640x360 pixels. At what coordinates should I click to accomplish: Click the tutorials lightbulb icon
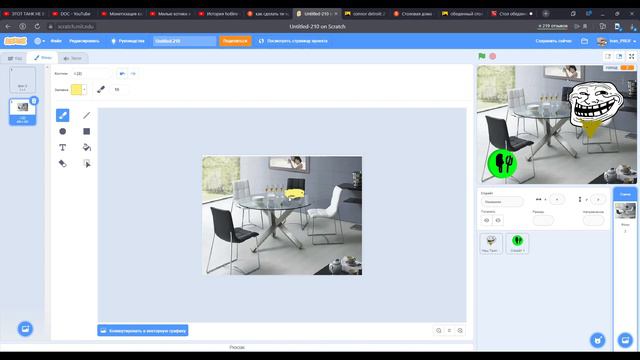[x=113, y=41]
